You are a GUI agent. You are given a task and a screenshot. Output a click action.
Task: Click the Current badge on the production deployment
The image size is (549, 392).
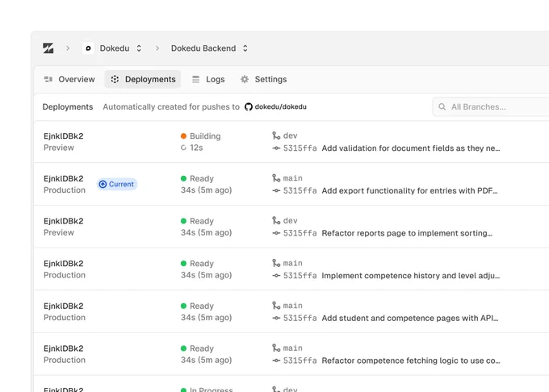pos(117,184)
